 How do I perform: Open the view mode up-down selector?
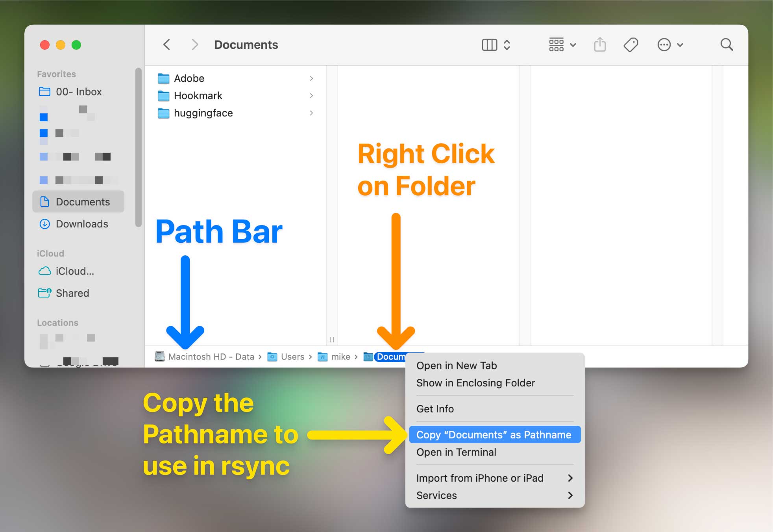(507, 45)
